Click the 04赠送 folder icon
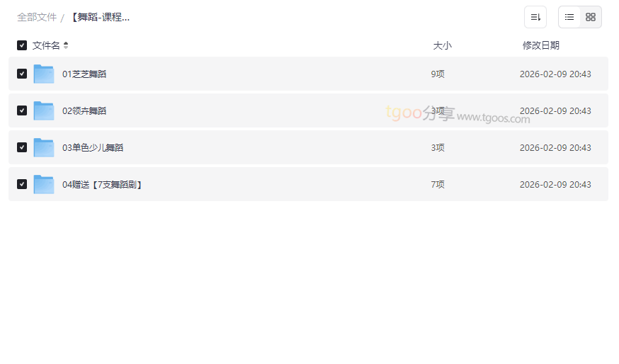Image resolution: width=619 pixels, height=364 pixels. pos(44,184)
